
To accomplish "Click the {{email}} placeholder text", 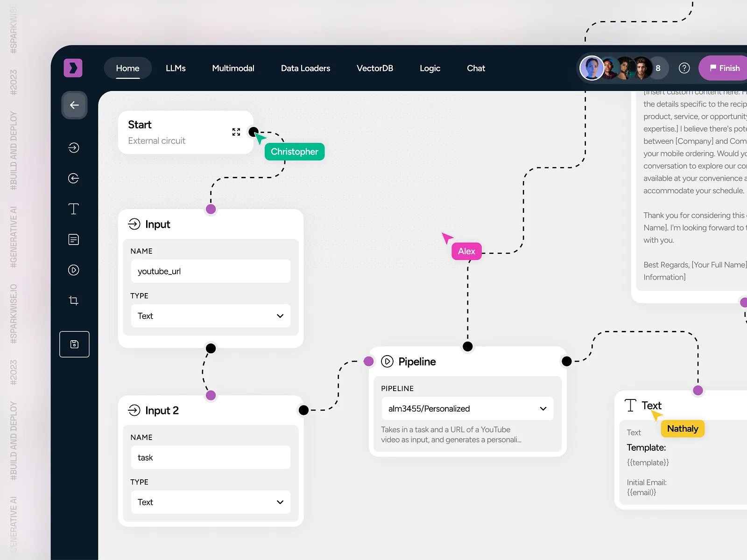I will tap(641, 492).
